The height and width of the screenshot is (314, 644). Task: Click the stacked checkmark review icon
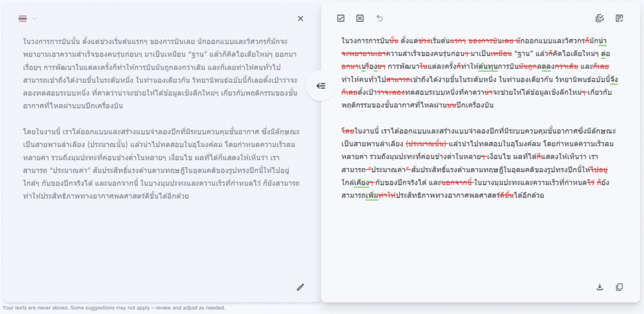tap(599, 18)
